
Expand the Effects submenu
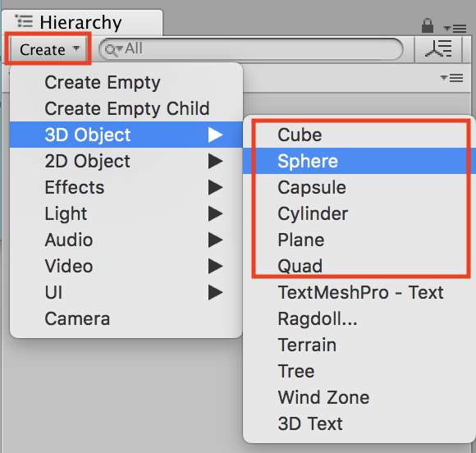pyautogui.click(x=126, y=187)
